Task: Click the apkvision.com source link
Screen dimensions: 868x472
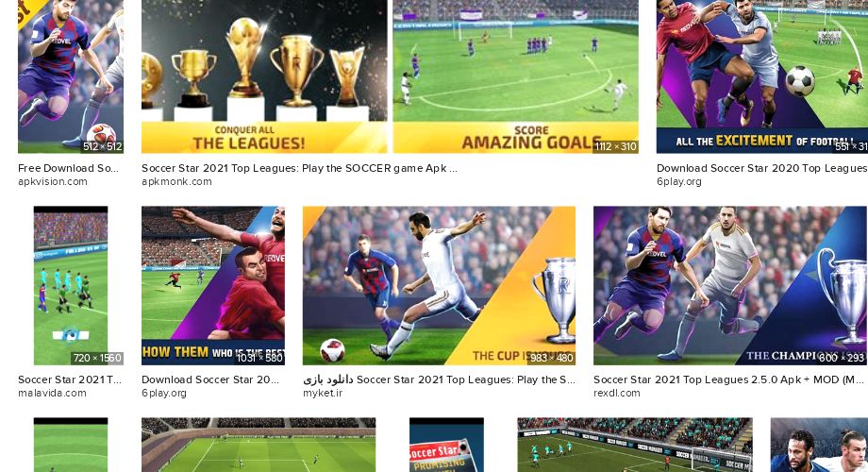Action: (x=53, y=181)
